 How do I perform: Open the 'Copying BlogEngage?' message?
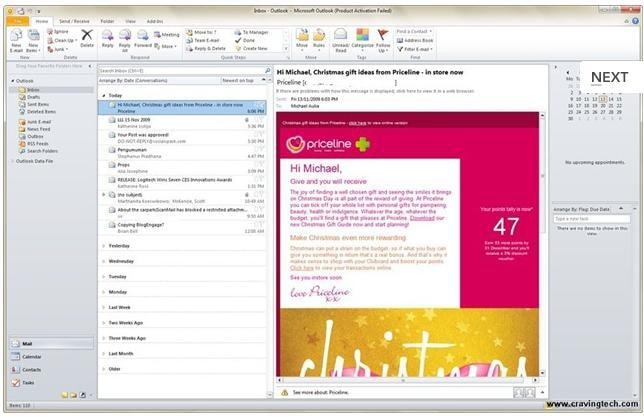point(182,228)
